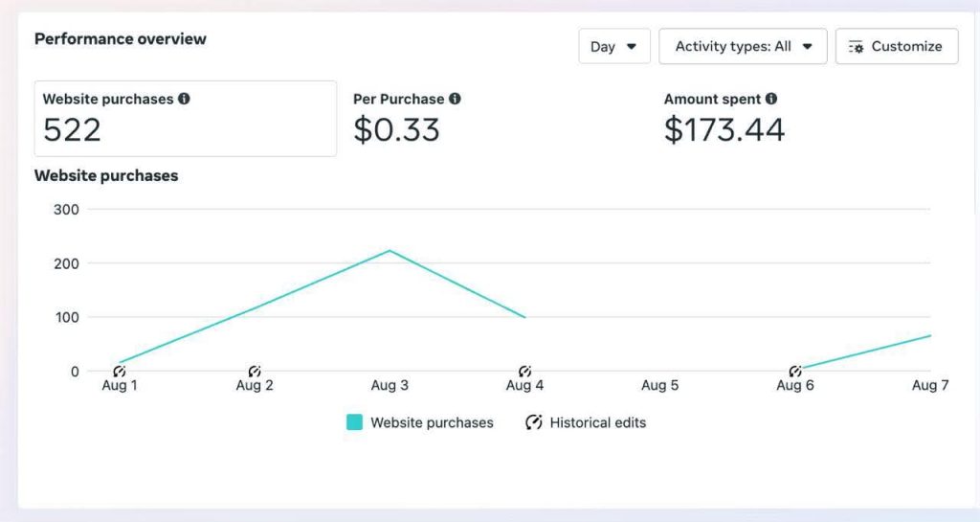Open the Day granularity dropdown
This screenshot has height=522, width=980.
click(x=613, y=46)
